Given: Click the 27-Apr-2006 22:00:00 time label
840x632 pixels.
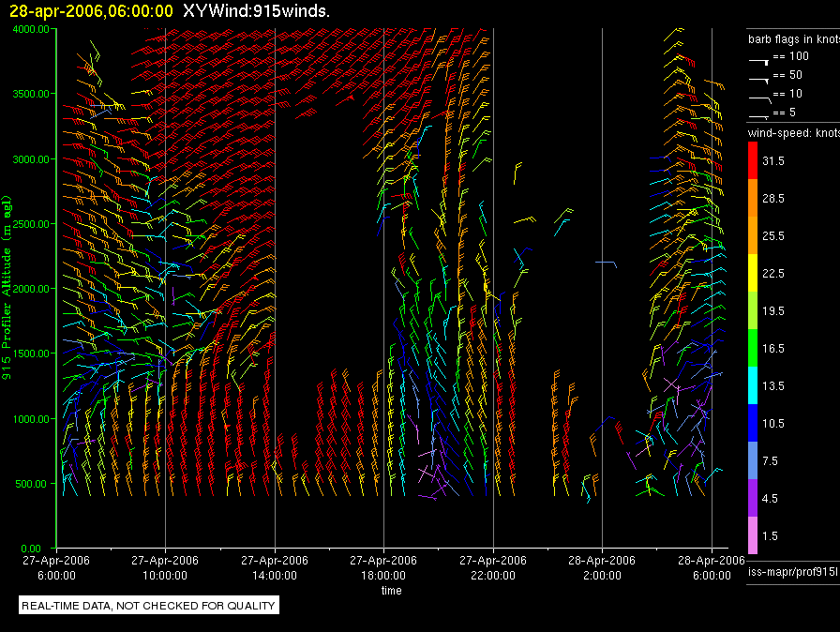Looking at the screenshot, I should point(493,567).
